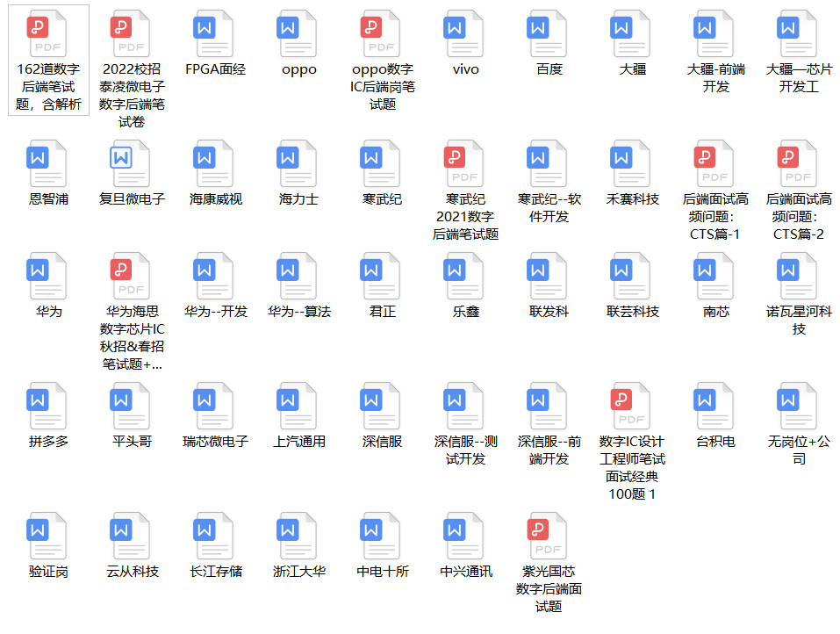
Task: Select the 寒武纪--软件开发 document icon
Action: pos(548,163)
